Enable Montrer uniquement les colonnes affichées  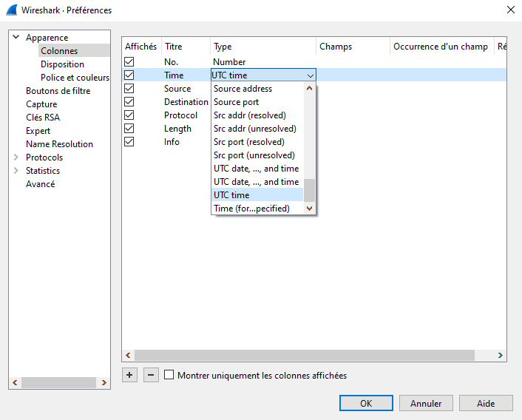tap(169, 375)
